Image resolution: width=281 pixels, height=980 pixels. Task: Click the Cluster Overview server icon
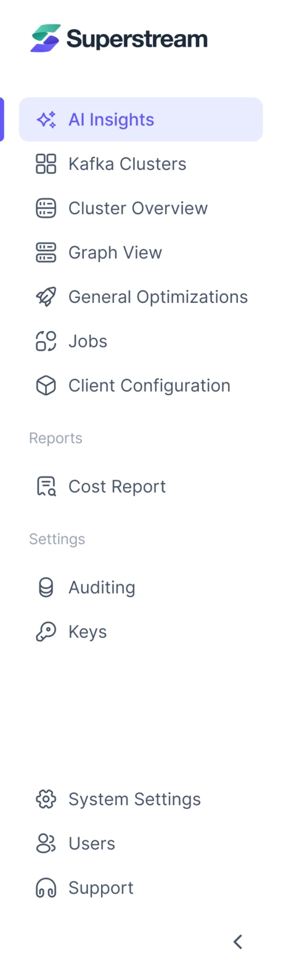tap(46, 208)
